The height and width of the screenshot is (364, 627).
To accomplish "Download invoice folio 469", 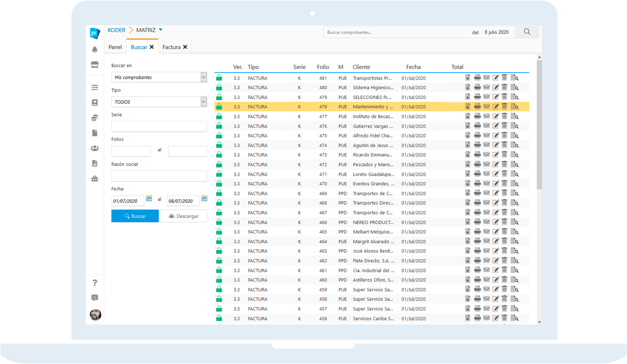I will 468,194.
